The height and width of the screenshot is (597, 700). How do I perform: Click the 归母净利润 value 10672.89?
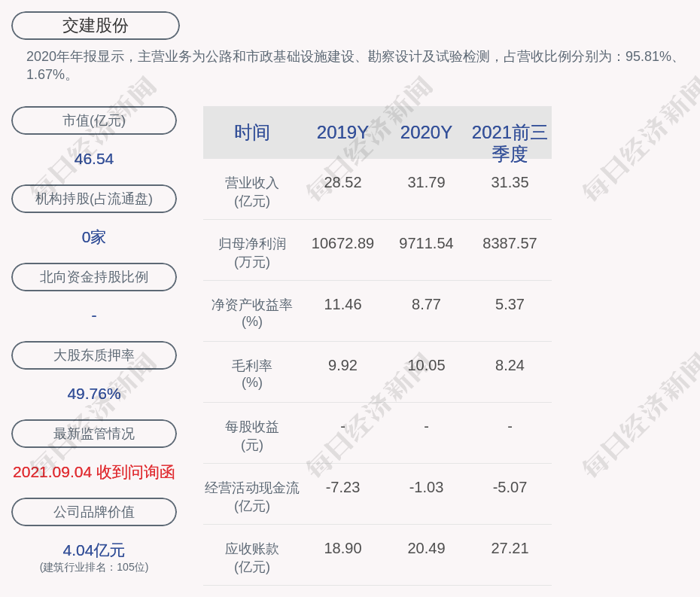(342, 244)
